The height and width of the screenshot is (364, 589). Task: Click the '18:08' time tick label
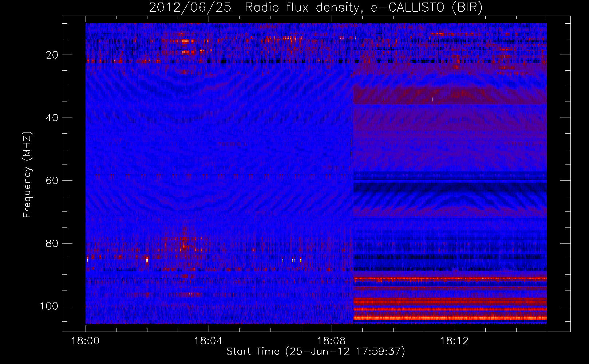click(332, 341)
